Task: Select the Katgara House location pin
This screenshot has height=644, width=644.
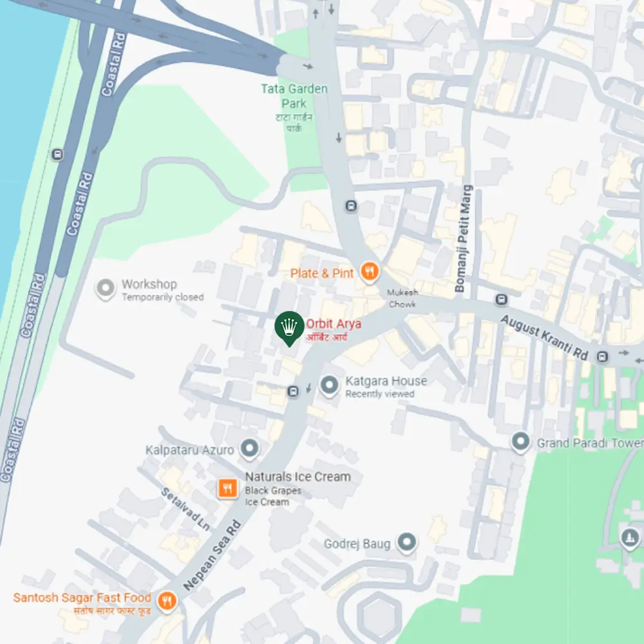Action: 329,386
